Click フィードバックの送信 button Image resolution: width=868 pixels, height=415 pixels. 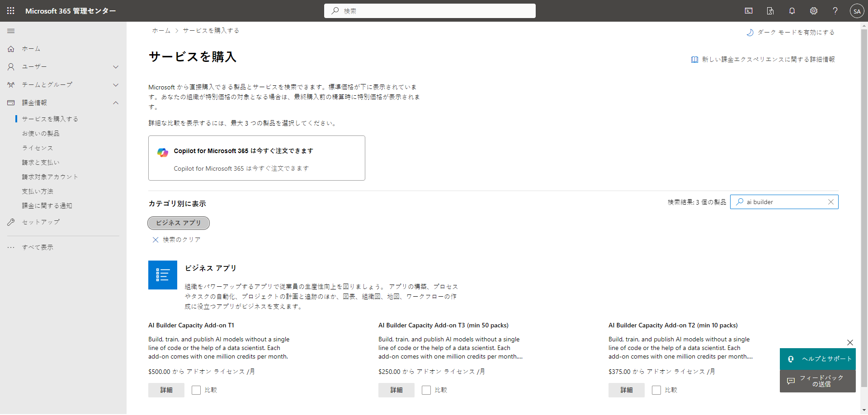click(818, 381)
